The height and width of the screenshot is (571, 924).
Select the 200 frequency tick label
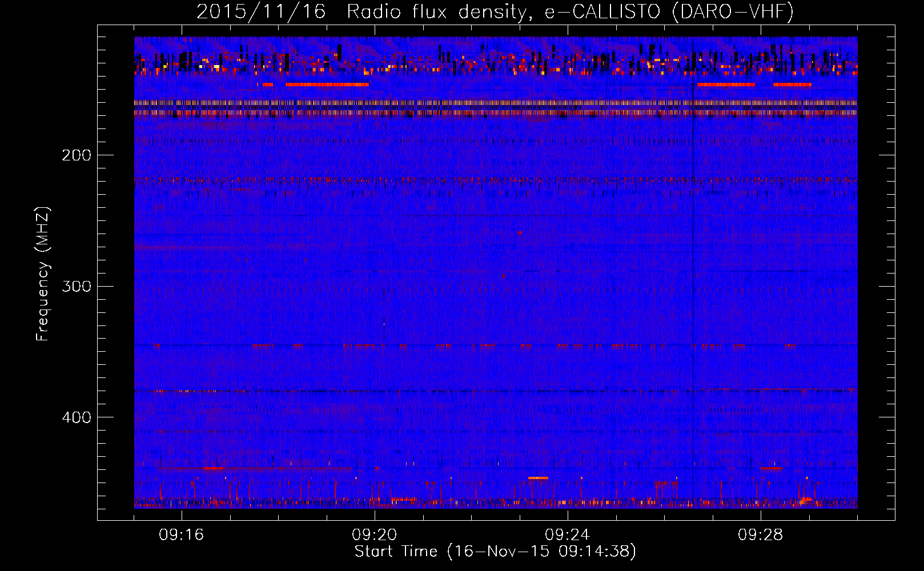pos(77,155)
